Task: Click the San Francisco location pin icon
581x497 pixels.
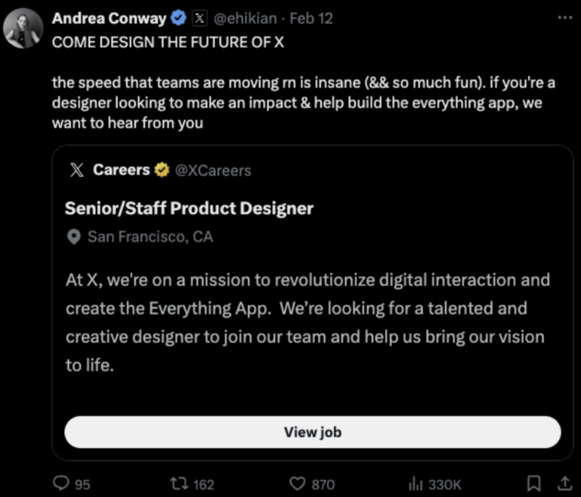Action: pyautogui.click(x=74, y=237)
